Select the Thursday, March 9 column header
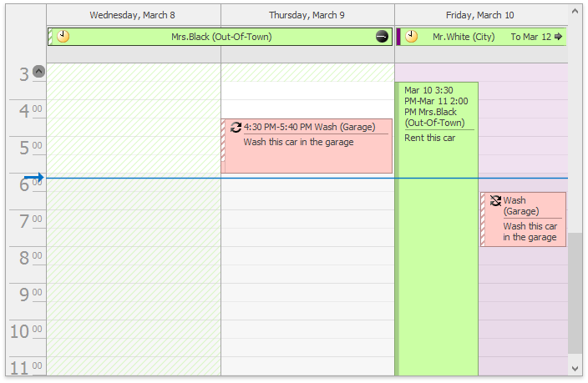This screenshot has width=588, height=383. pos(307,15)
